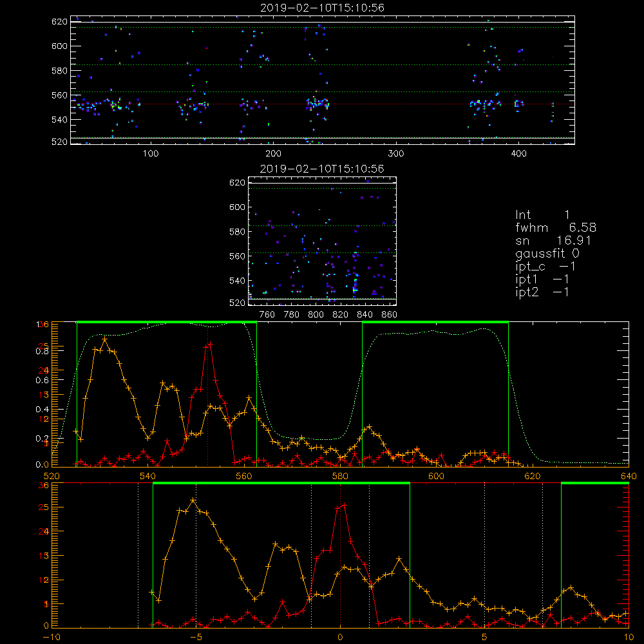Click the top panel title 2019-02-10T15:10:56
This screenshot has height=644, width=644.
(x=322, y=8)
